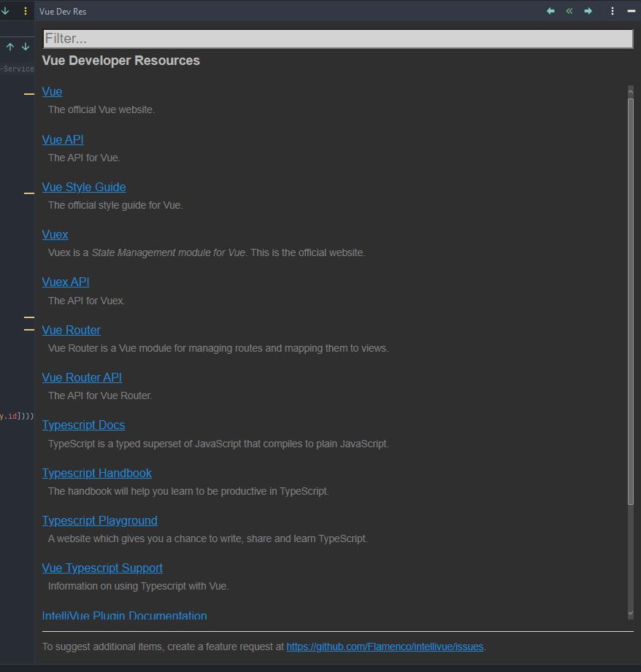Image resolution: width=641 pixels, height=672 pixels.
Task: Open the Vue link
Action: point(52,92)
